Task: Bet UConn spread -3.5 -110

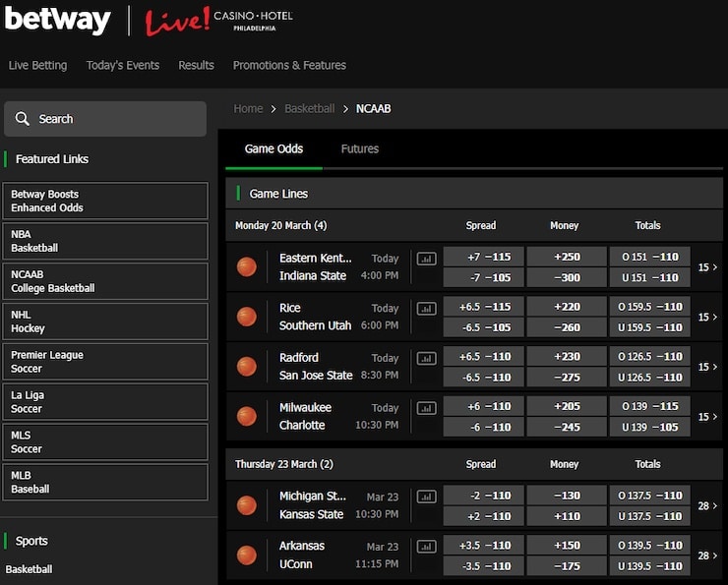Action: (483, 566)
